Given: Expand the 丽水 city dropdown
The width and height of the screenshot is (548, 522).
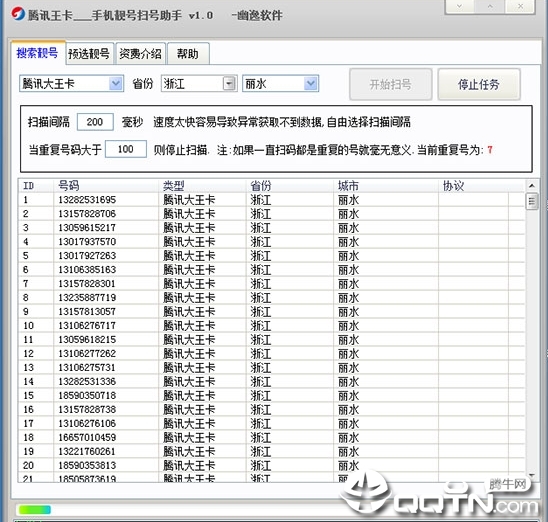Looking at the screenshot, I should click(311, 84).
